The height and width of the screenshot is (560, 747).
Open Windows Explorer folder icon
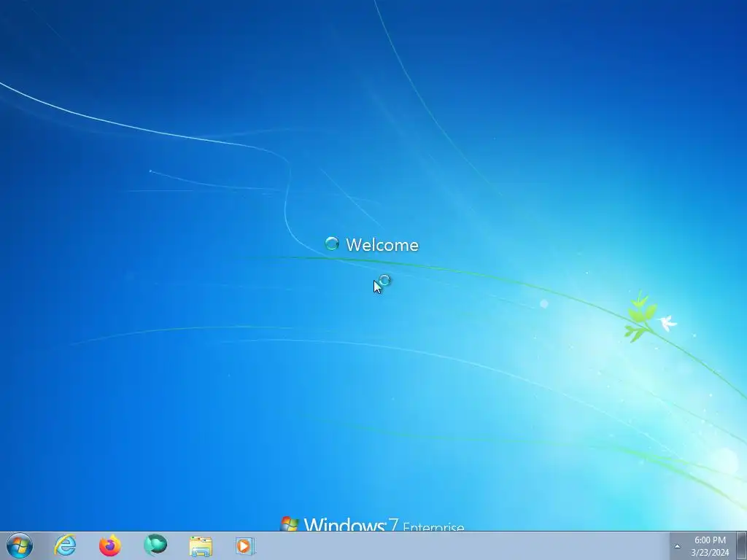(201, 545)
